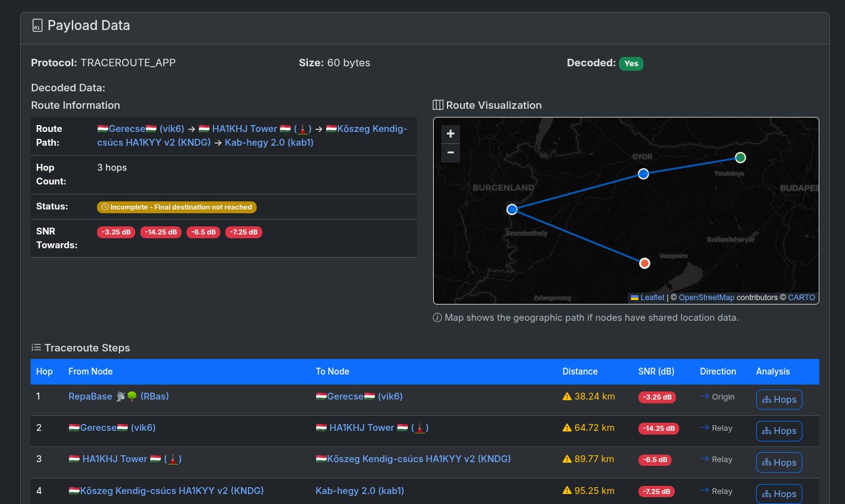Click the -3.25 dB SNR Towards badge
This screenshot has height=504, width=845.
[116, 232]
